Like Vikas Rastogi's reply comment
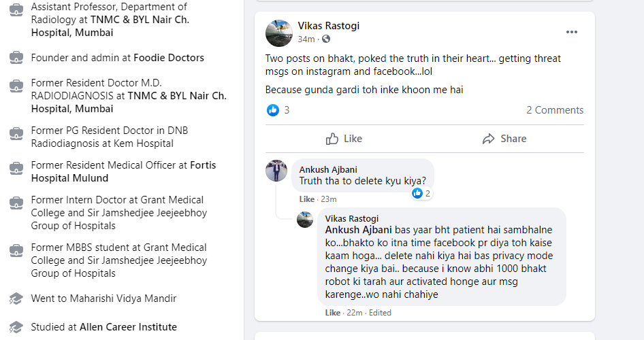Screen dimensions: 644x340 (x=332, y=313)
